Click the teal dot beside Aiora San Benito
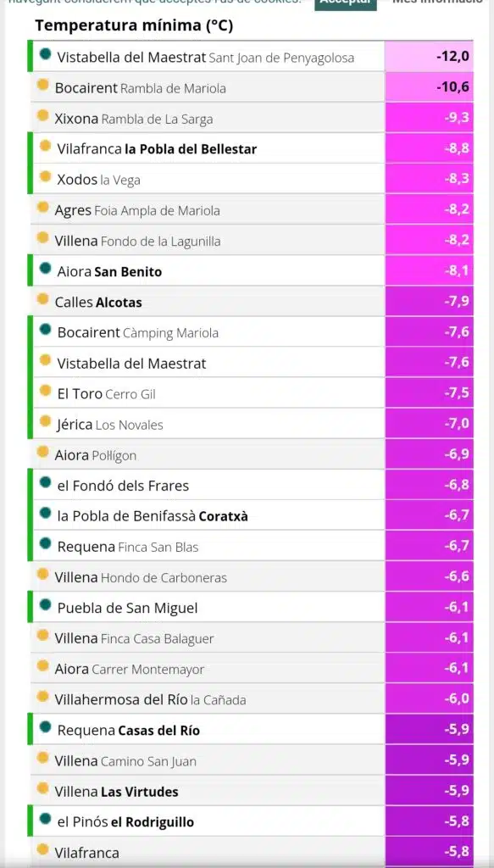Image resolution: width=494 pixels, height=868 pixels. [x=46, y=269]
